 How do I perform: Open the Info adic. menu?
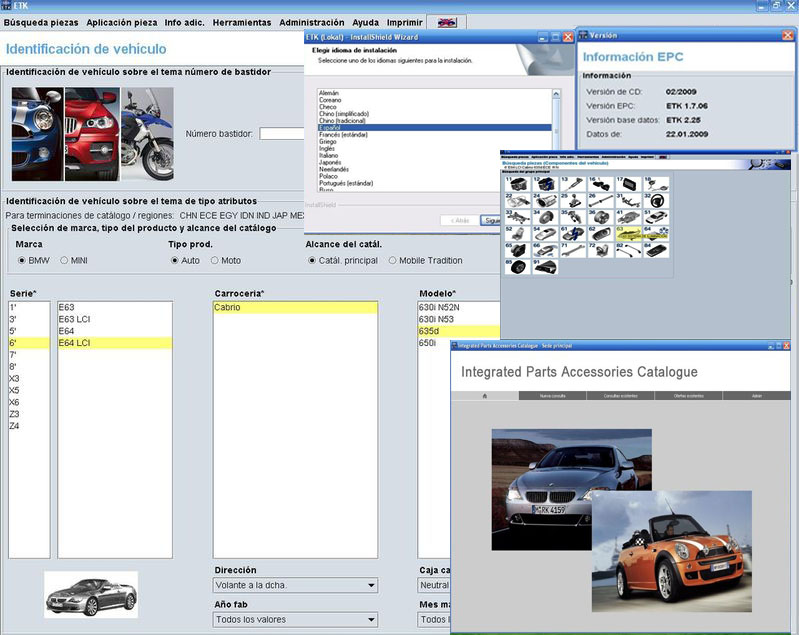point(184,22)
